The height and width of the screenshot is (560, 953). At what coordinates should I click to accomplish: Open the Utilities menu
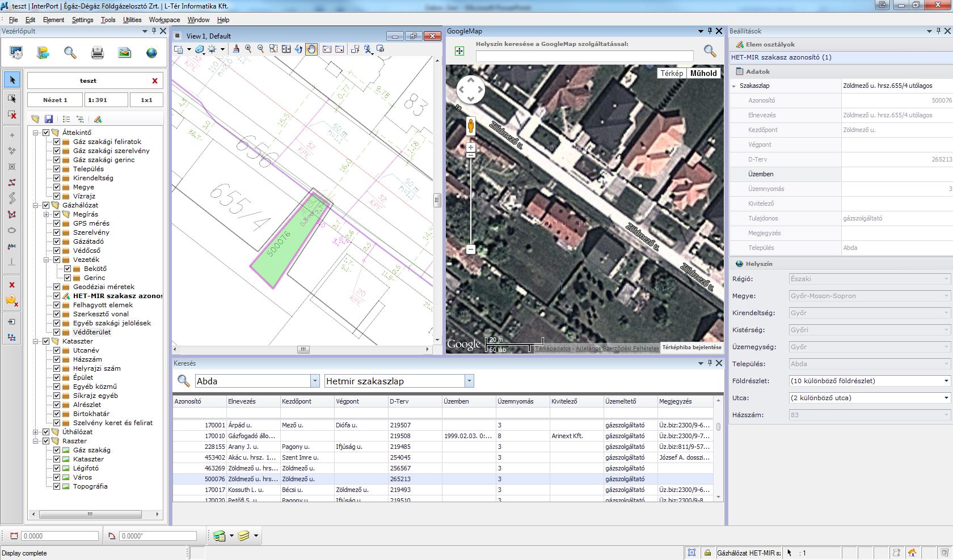(x=132, y=20)
